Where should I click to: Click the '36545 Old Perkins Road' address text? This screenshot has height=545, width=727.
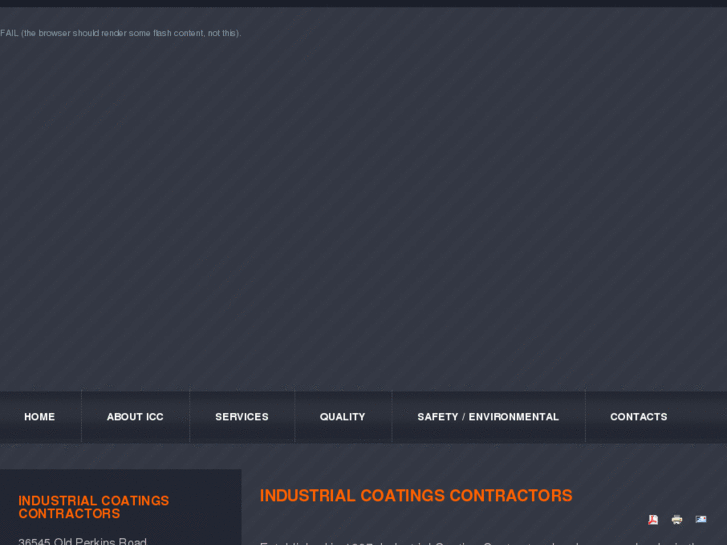pyautogui.click(x=83, y=541)
